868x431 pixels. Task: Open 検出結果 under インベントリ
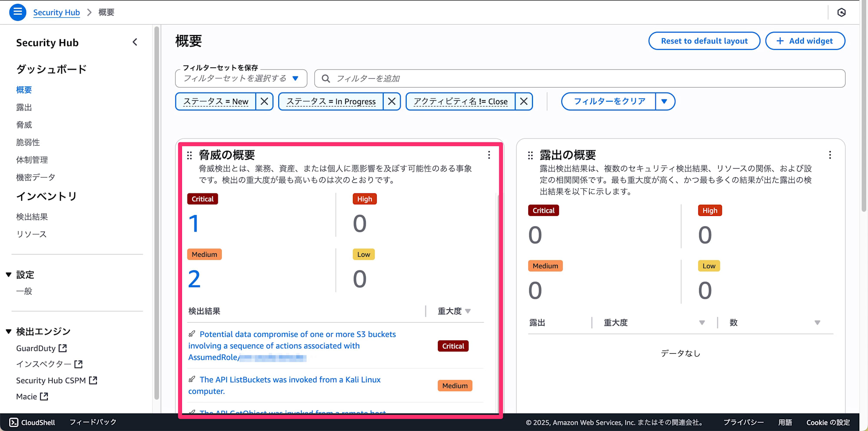coord(32,216)
